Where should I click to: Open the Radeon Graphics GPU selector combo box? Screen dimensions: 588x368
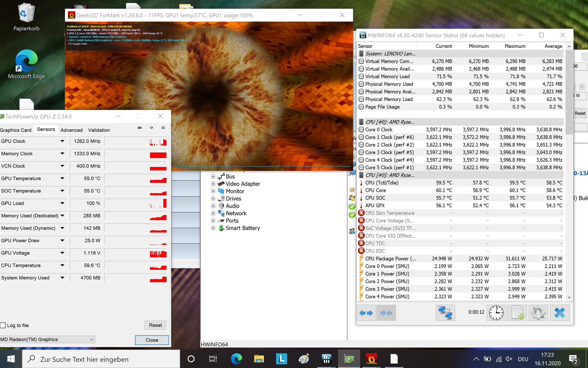[x=47, y=339]
